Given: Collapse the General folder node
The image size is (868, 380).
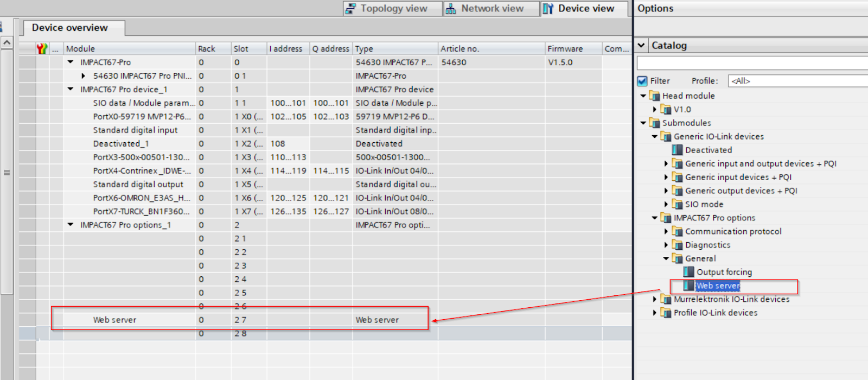Looking at the screenshot, I should tap(666, 259).
